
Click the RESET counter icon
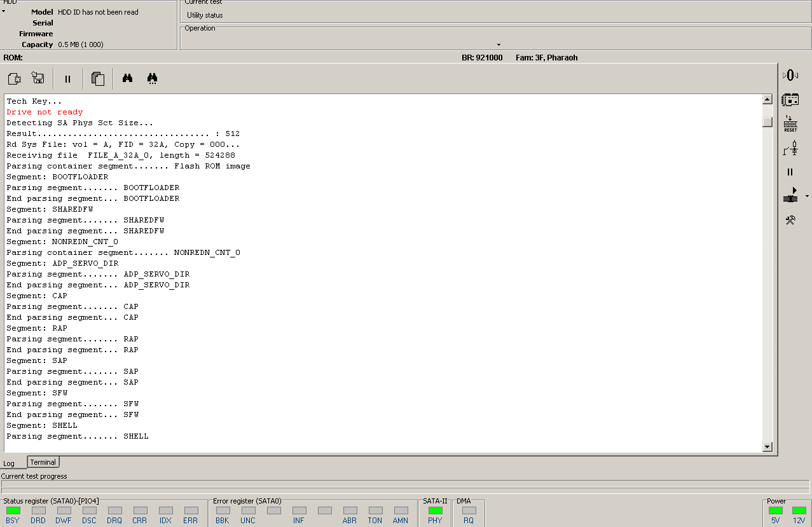(790, 124)
